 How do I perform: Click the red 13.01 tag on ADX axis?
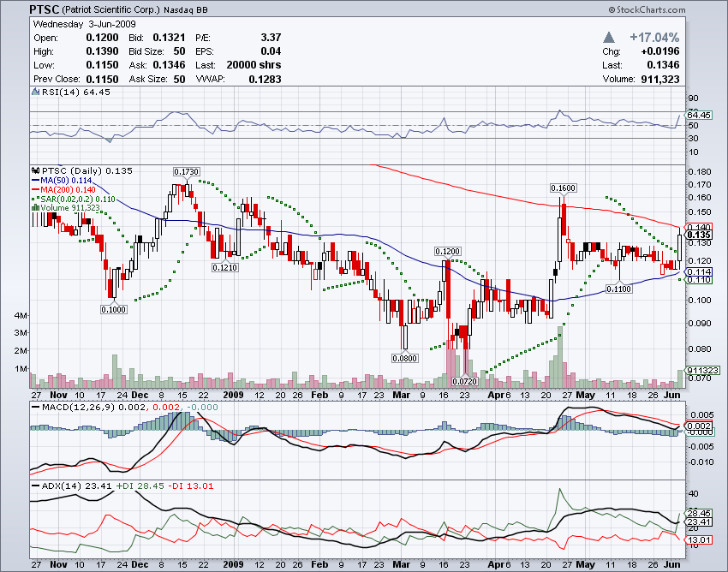click(x=699, y=539)
